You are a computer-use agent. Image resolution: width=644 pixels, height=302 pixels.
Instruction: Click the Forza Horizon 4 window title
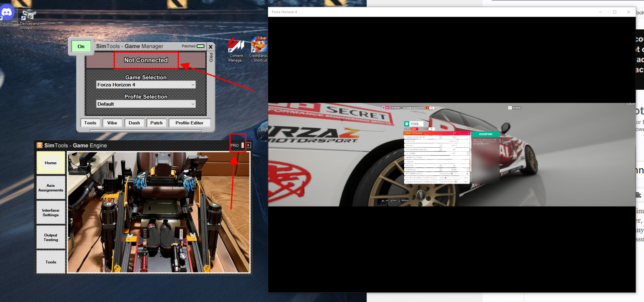point(284,12)
